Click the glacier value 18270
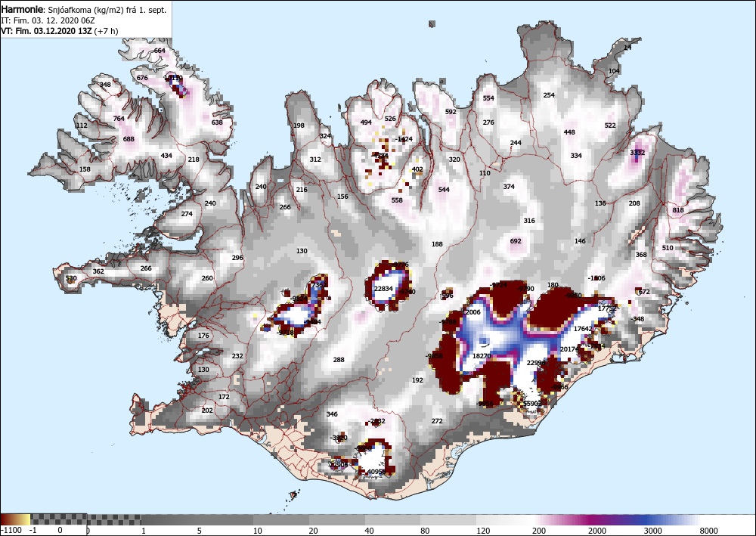756x536 pixels. pyautogui.click(x=482, y=356)
